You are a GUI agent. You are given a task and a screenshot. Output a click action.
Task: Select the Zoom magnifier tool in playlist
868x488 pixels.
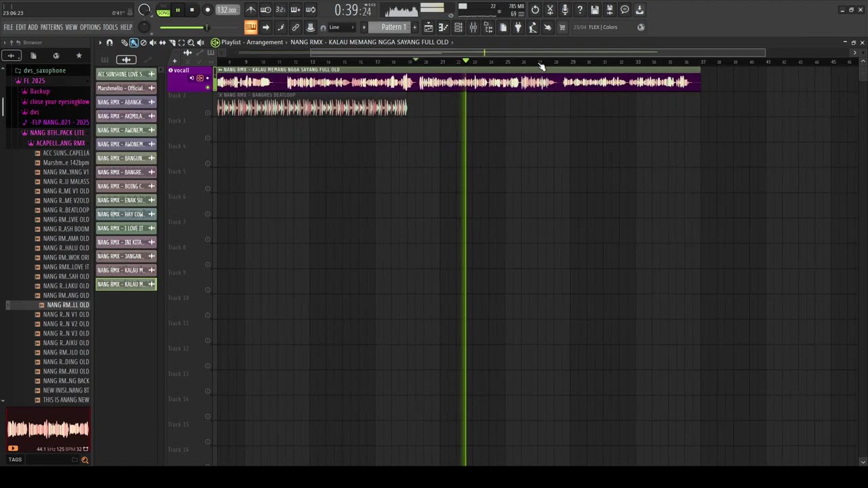click(x=191, y=43)
